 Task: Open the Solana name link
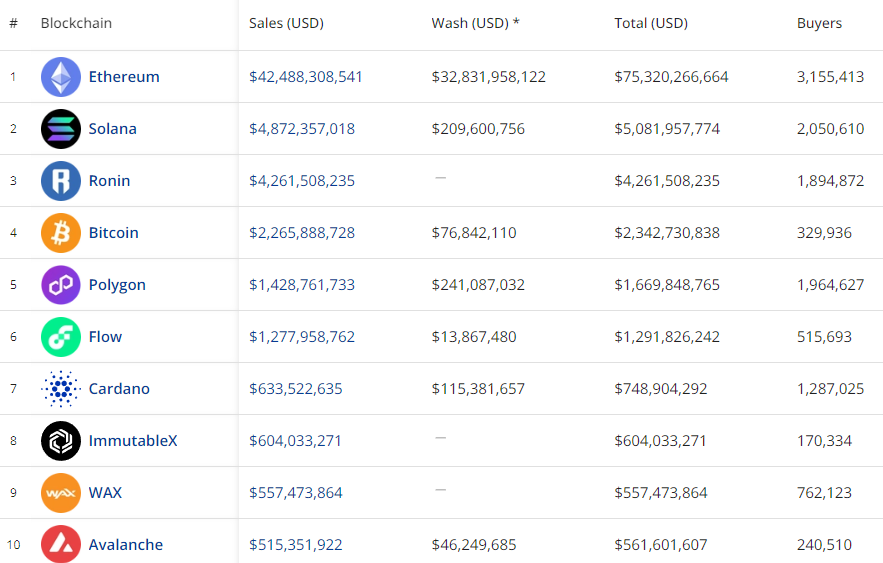[112, 129]
